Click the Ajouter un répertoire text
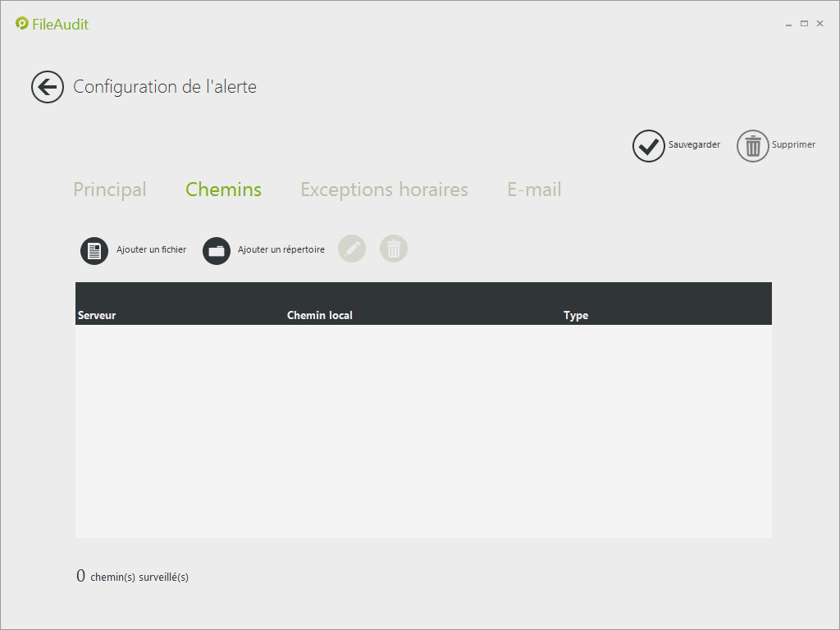Image resolution: width=840 pixels, height=630 pixels. [x=281, y=250]
